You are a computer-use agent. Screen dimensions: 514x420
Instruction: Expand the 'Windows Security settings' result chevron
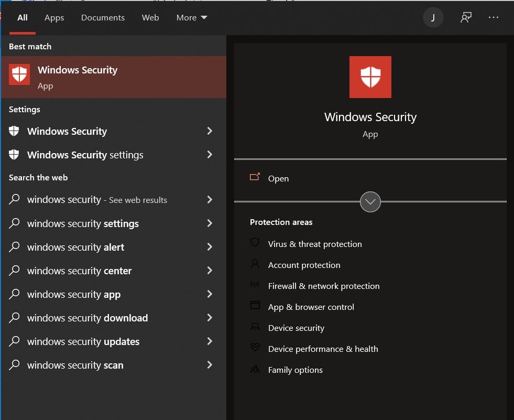click(x=210, y=155)
